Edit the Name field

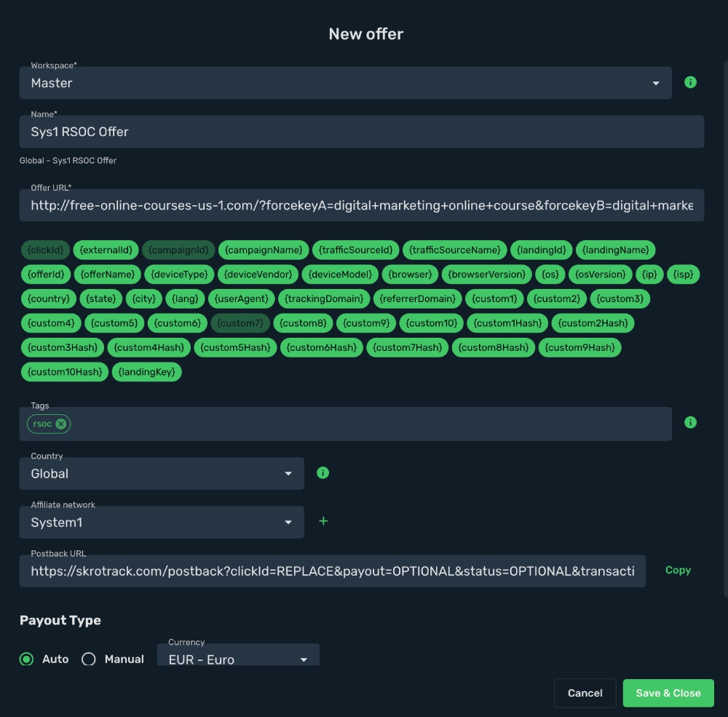[x=362, y=132]
